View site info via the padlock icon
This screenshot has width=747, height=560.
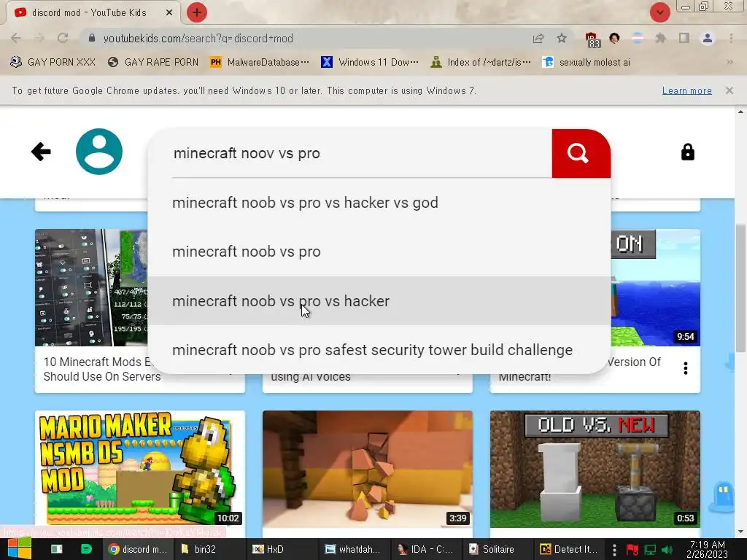pyautogui.click(x=92, y=38)
